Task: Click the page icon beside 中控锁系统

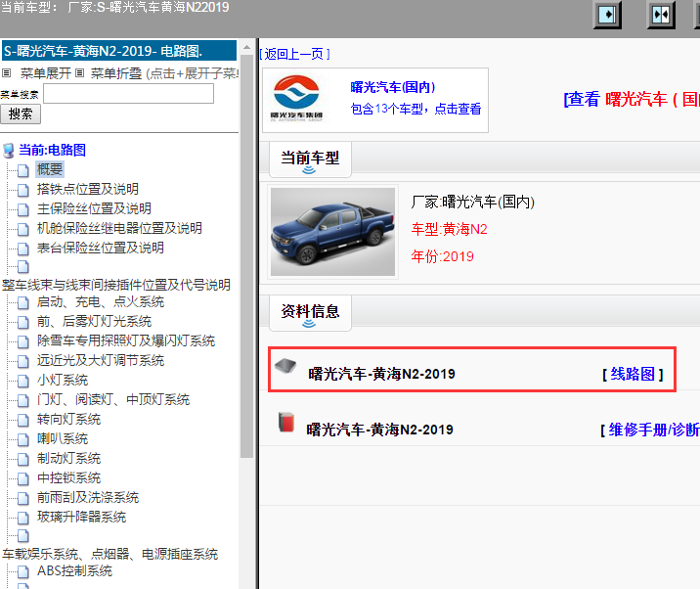Action: coord(23,479)
